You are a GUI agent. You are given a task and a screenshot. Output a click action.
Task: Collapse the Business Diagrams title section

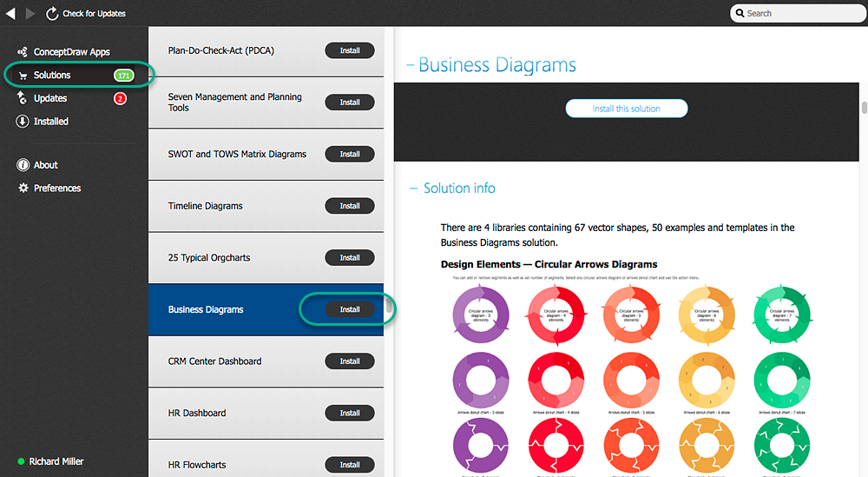410,65
